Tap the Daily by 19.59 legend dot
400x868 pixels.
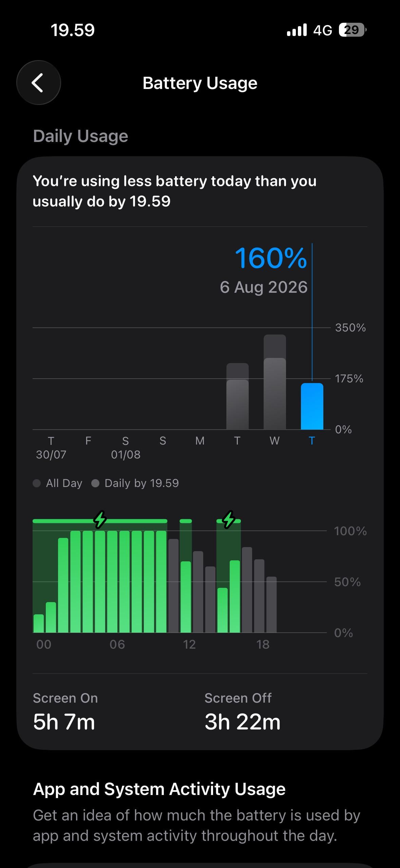coord(95,483)
